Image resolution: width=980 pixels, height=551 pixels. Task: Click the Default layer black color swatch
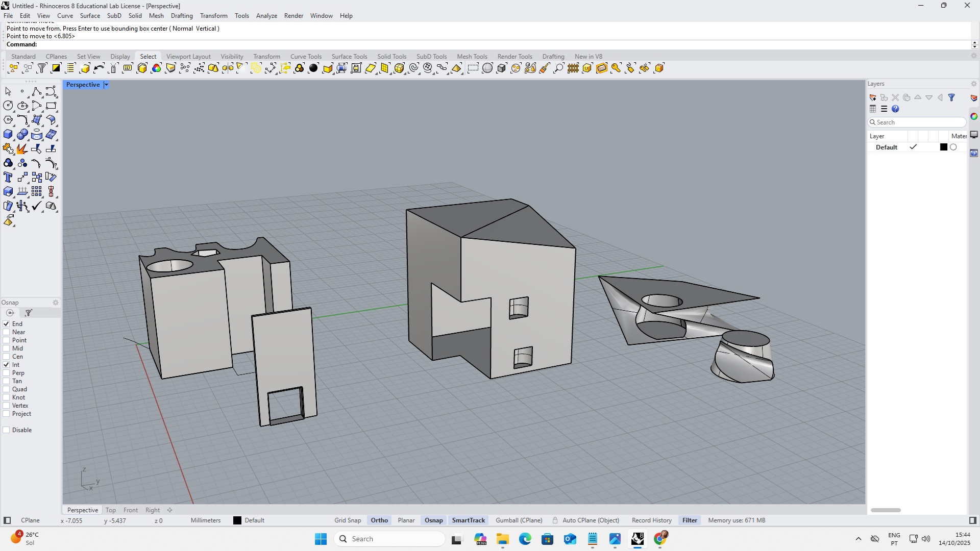coord(943,147)
